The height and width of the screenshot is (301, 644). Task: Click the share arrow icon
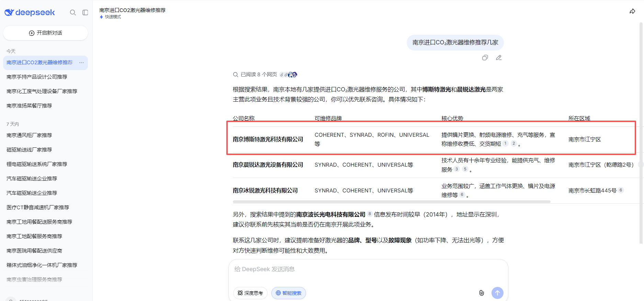[632, 11]
